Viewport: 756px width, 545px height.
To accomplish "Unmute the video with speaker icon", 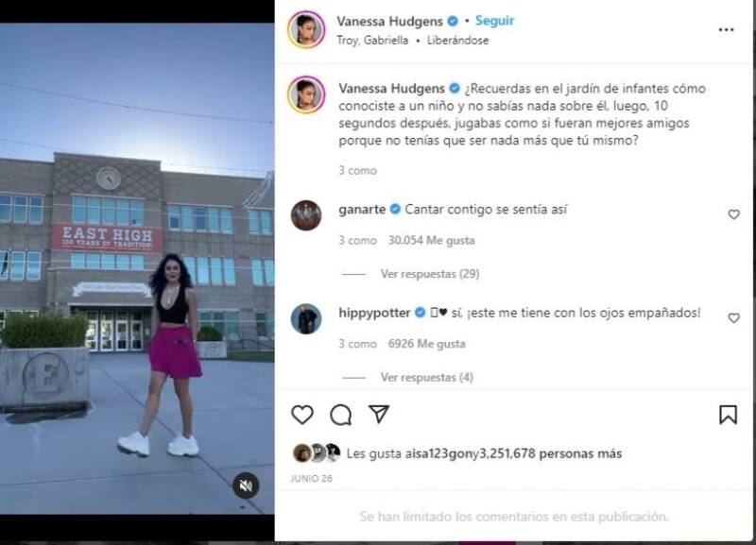I will click(246, 485).
